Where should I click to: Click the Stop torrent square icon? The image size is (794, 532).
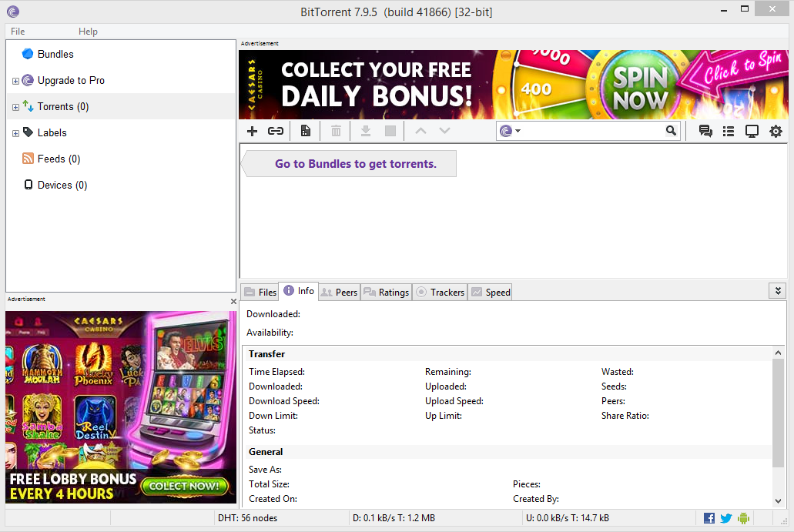click(390, 131)
